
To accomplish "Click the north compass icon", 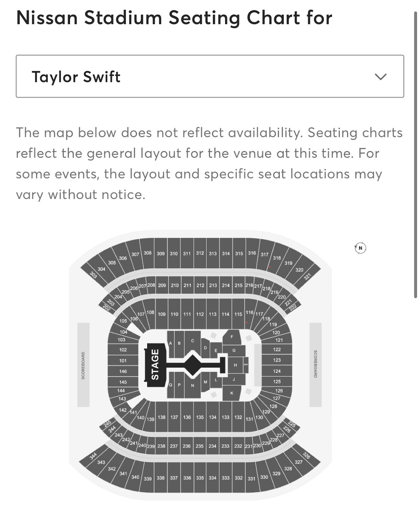I will (360, 248).
